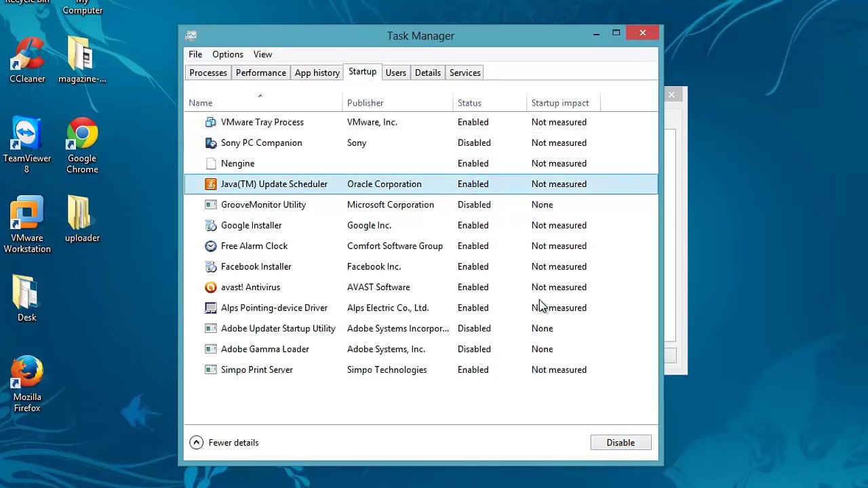Select the GrooveMonitor Utility name
Screen dimensions: 868x488
pyautogui.click(x=263, y=205)
